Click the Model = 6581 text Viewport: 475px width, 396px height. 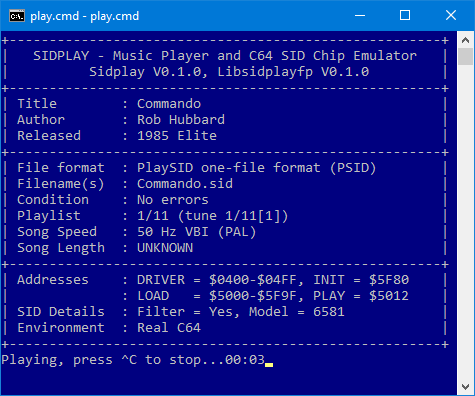click(x=297, y=312)
